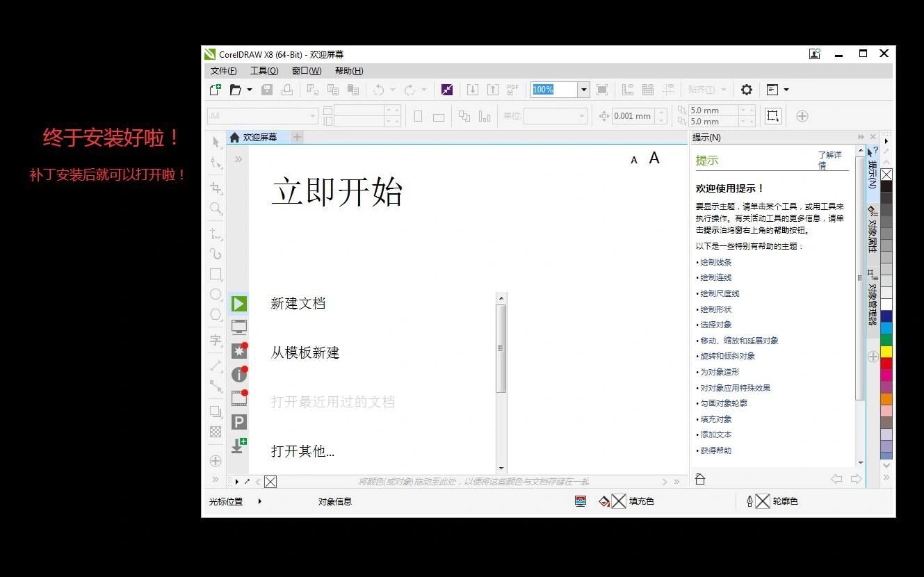Switch to the 对象管理器 docker tab
This screenshot has width=924, height=577.
click(873, 298)
